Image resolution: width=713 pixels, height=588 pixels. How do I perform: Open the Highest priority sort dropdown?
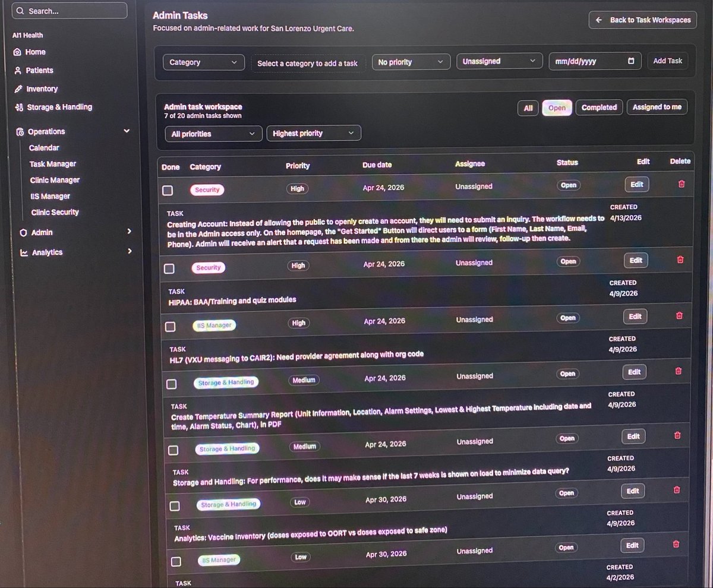tap(313, 134)
